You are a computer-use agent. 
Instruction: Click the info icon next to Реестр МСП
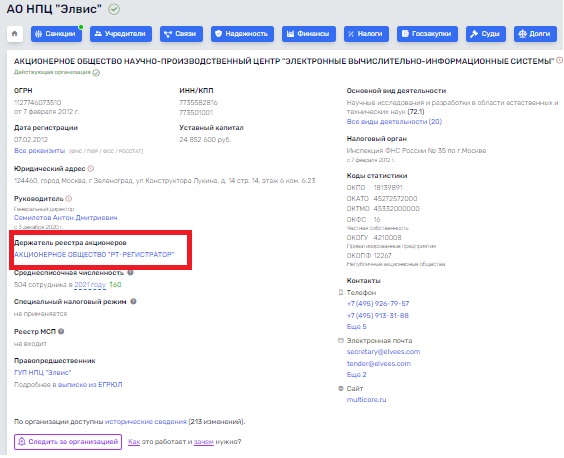61,331
